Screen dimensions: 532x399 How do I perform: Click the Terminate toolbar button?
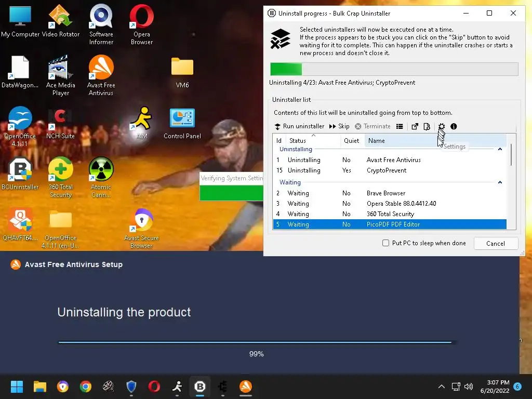[x=373, y=126]
